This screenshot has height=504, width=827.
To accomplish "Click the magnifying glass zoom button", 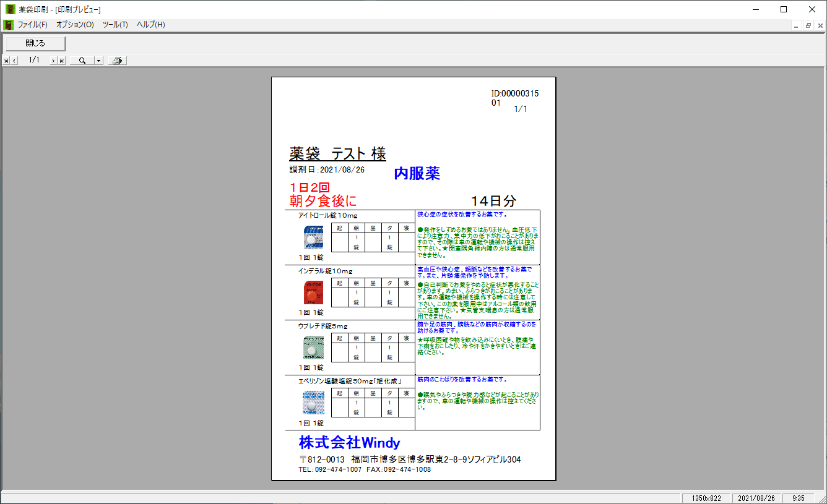I will [82, 61].
